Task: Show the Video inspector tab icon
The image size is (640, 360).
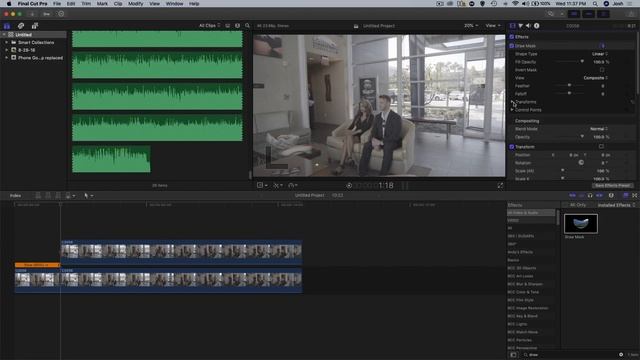Action: (513, 26)
